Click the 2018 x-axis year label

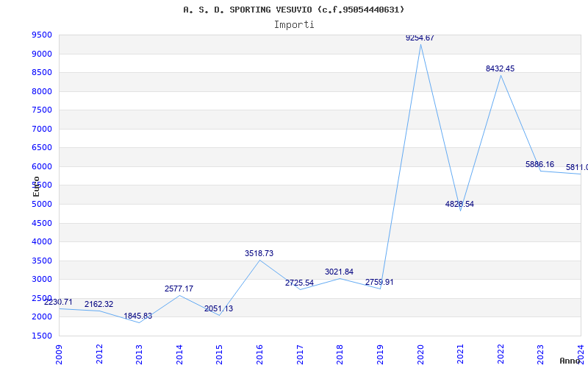click(x=340, y=354)
